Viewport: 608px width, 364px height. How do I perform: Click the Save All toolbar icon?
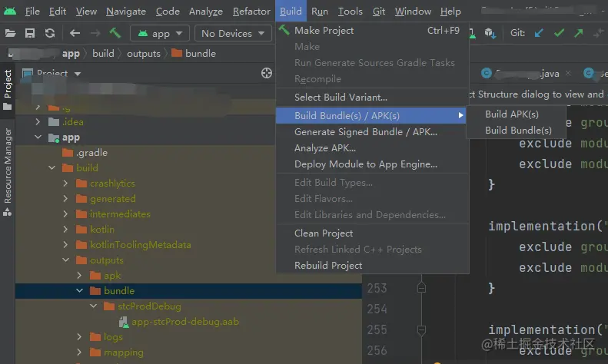[x=30, y=33]
